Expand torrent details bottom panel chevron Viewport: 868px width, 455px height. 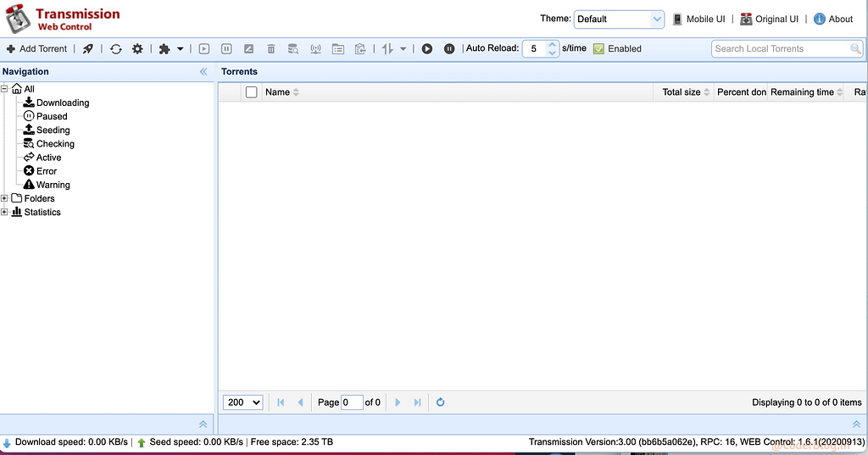coord(856,424)
